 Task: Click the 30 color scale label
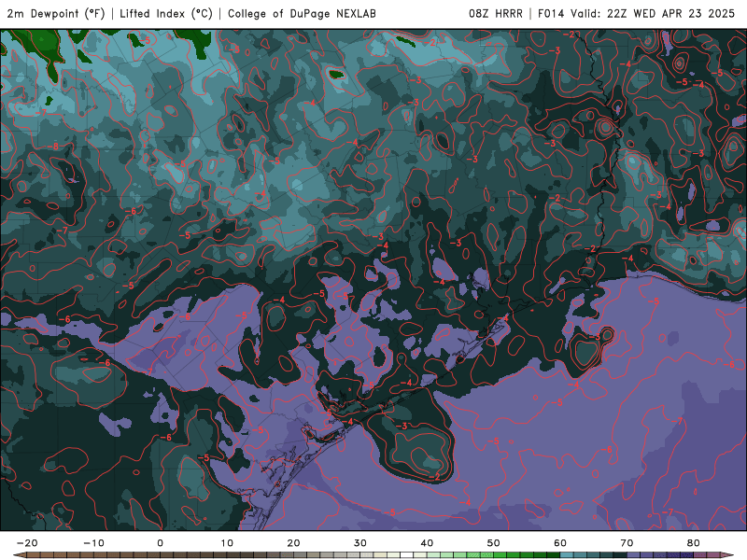[x=360, y=543]
